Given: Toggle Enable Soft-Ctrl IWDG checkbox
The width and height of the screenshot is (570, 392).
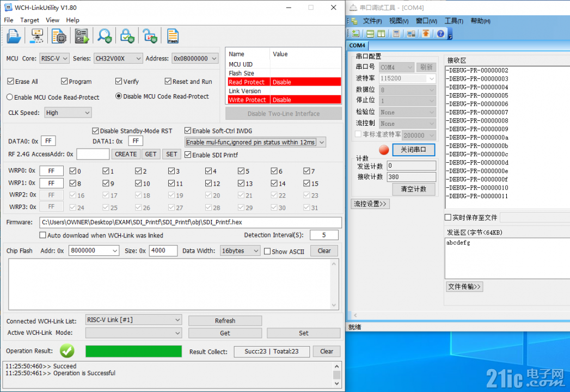Looking at the screenshot, I should click(x=188, y=131).
